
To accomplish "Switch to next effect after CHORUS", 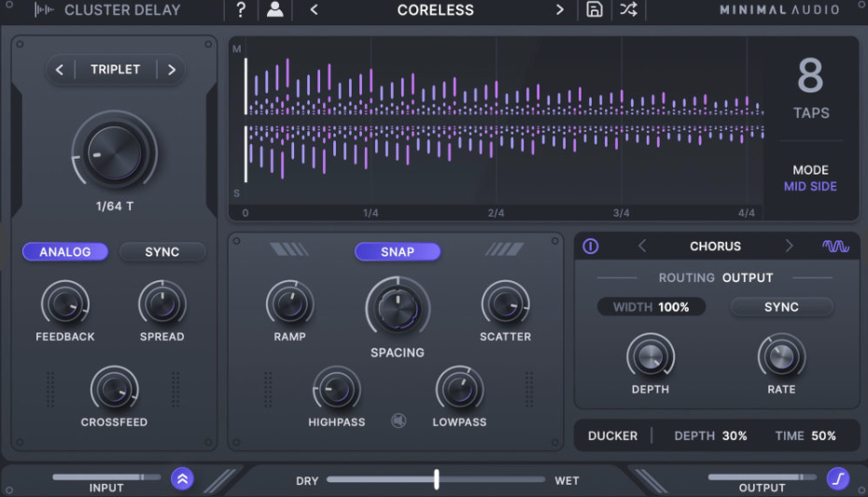I will (x=790, y=246).
